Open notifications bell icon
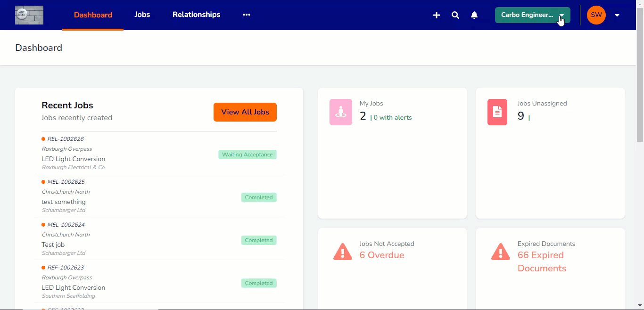Viewport: 644px width, 310px height. coord(474,15)
